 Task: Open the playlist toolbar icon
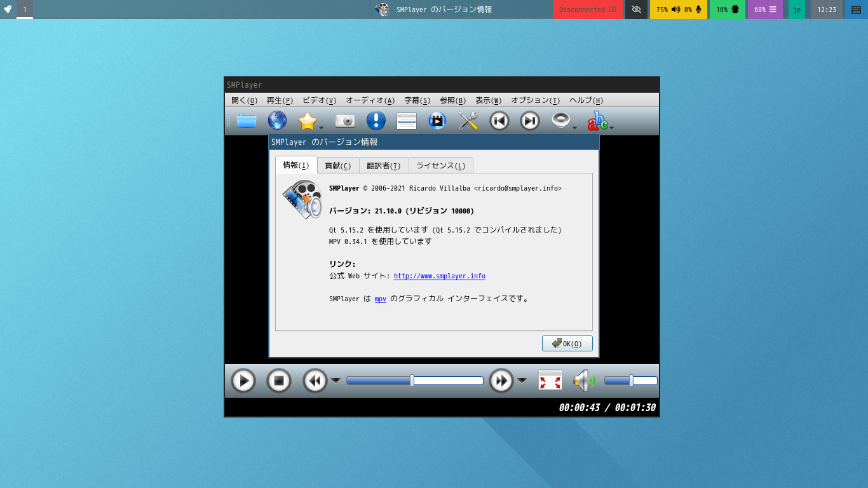coord(407,121)
